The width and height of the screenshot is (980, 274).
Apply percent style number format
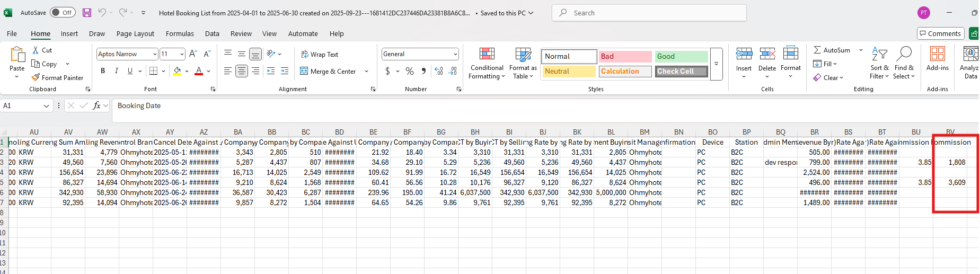(410, 71)
